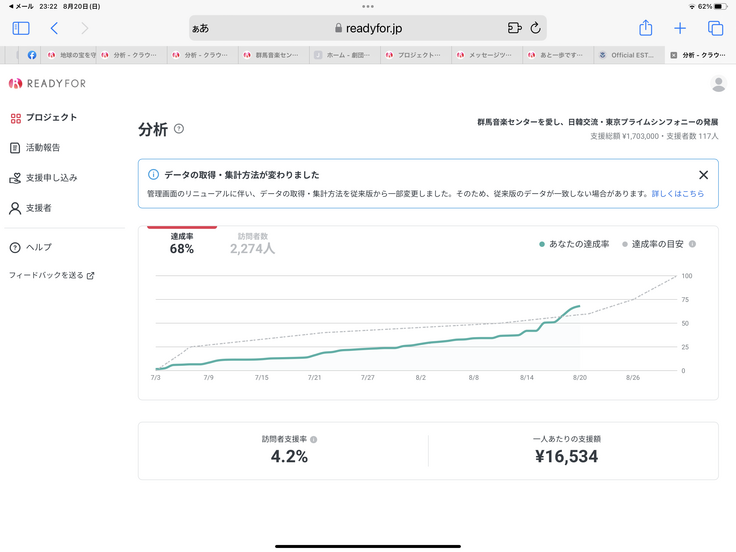Open the user profile avatar icon
The height and width of the screenshot is (552, 736).
717,84
